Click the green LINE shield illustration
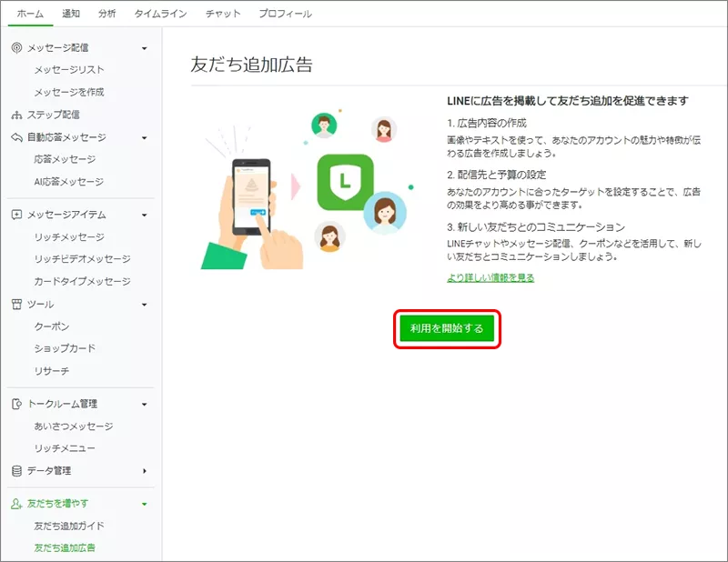728x562 pixels. 345,182
